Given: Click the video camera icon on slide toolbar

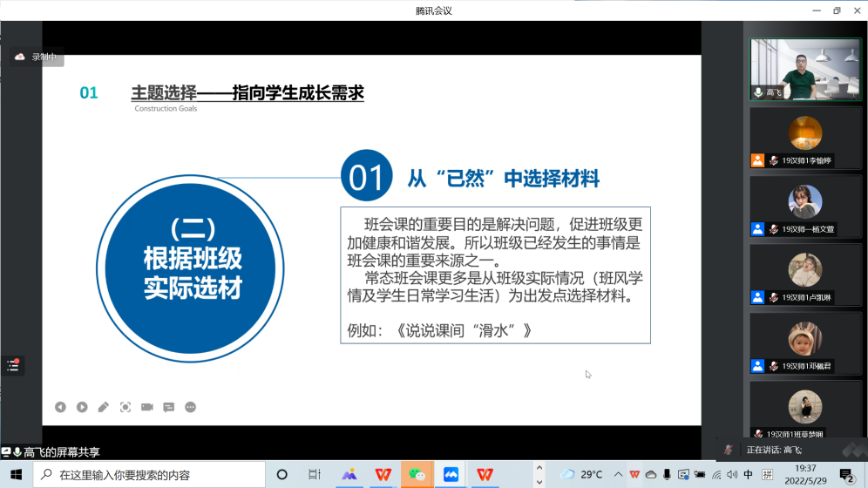Looking at the screenshot, I should point(147,407).
